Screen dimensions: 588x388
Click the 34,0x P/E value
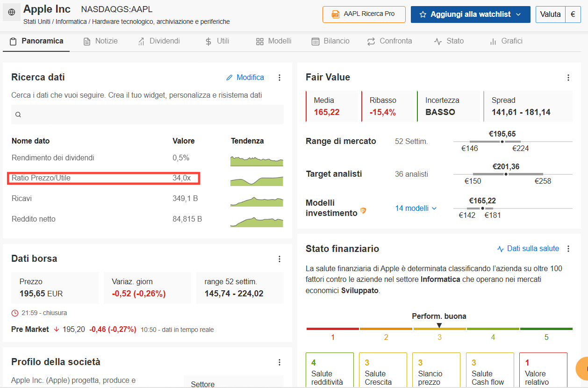pyautogui.click(x=181, y=178)
